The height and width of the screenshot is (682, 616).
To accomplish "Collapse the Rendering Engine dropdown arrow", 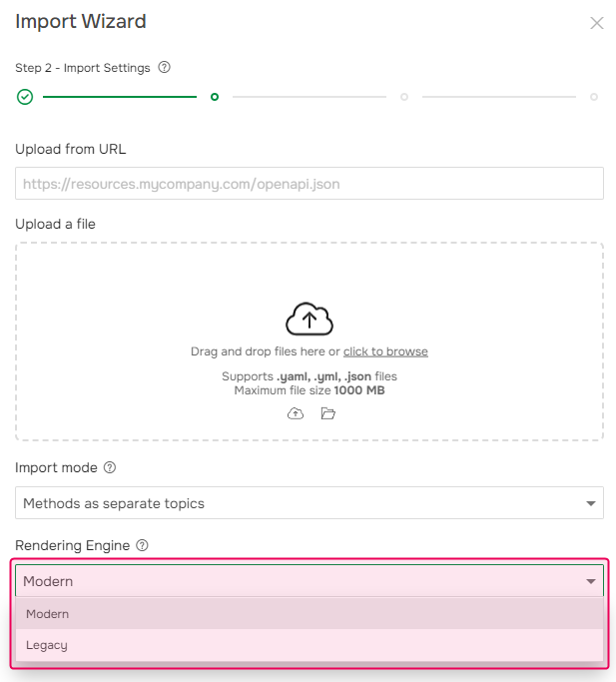I will 591,581.
